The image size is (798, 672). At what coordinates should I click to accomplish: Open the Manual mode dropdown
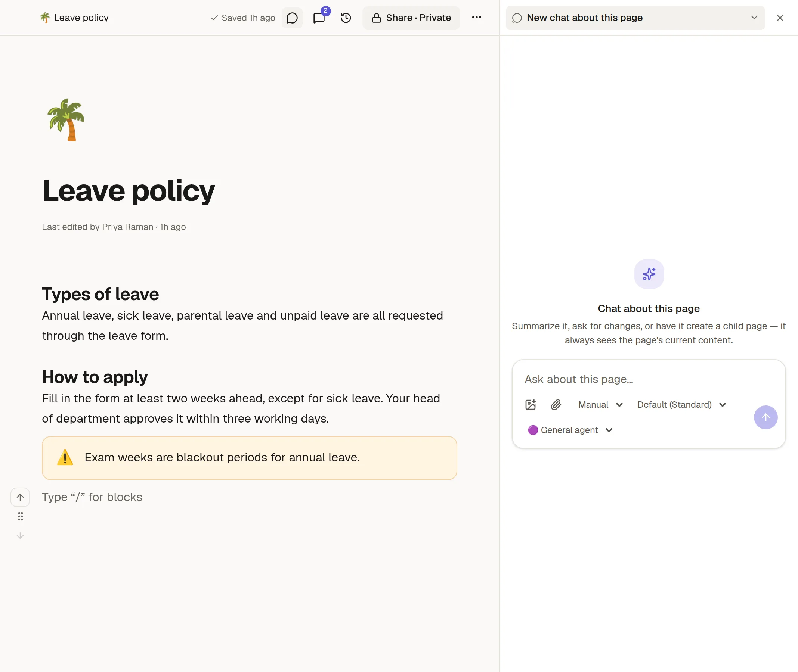pos(600,405)
